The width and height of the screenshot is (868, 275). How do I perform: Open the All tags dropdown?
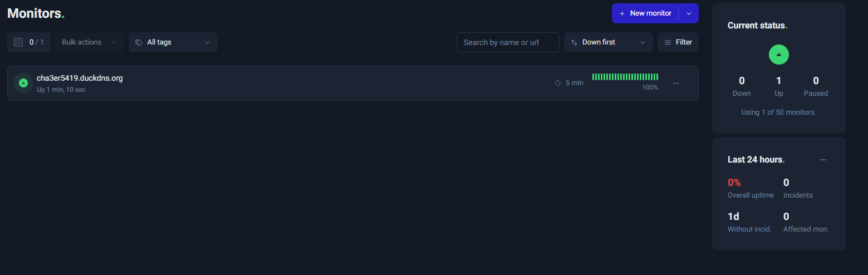173,42
